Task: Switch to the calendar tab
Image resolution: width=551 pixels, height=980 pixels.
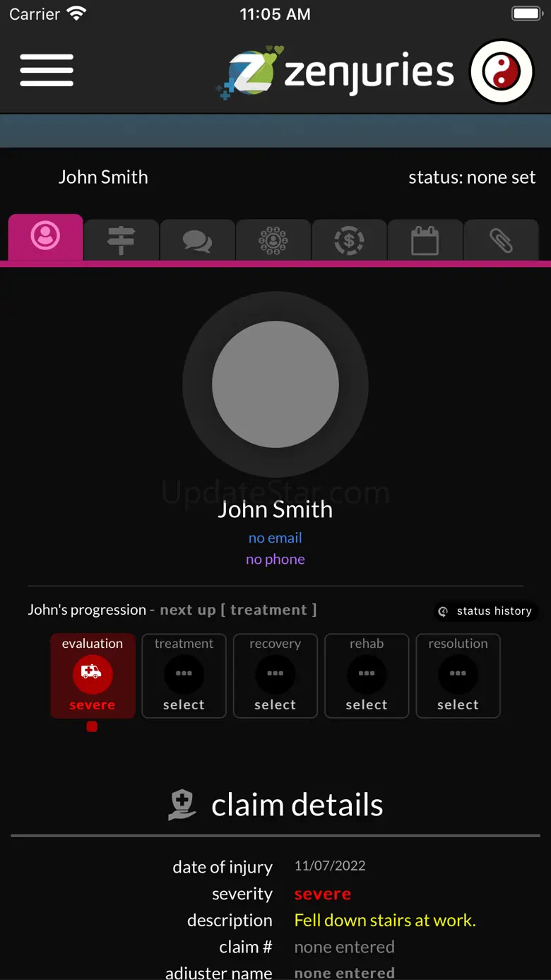Action: [425, 240]
